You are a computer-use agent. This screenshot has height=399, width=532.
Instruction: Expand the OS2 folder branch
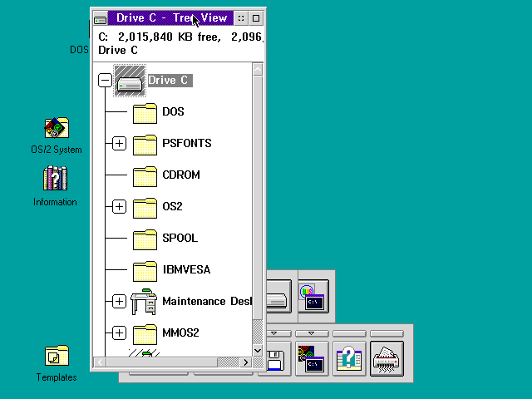click(x=119, y=207)
